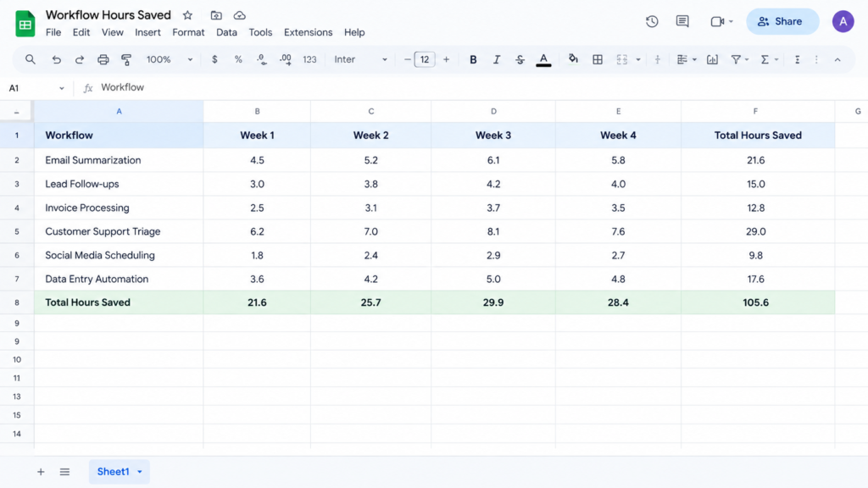Expand merge cells options arrow
The height and width of the screenshot is (488, 868).
point(638,59)
